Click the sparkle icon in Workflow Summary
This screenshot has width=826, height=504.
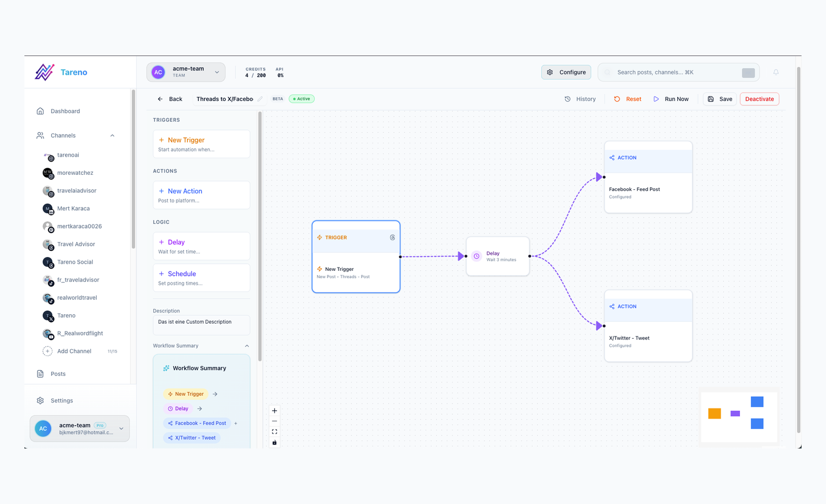click(166, 368)
